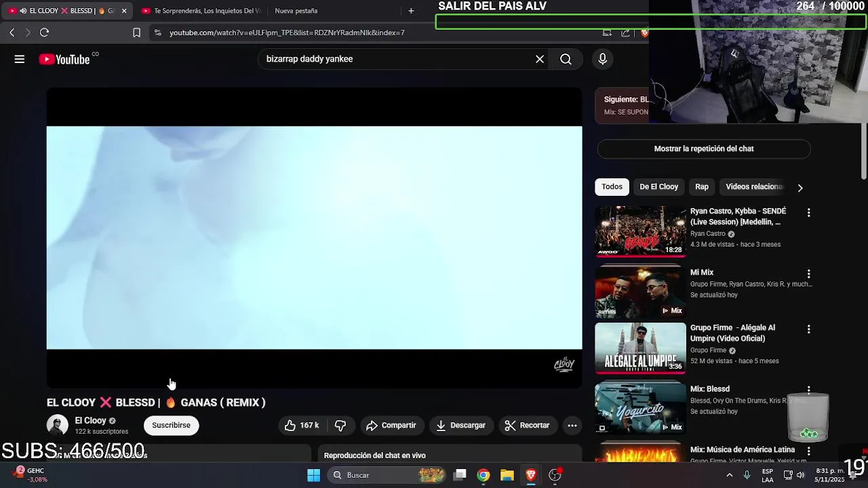The width and height of the screenshot is (868, 488).
Task: Open the Mix: Blessd thumbnail
Action: point(640,409)
